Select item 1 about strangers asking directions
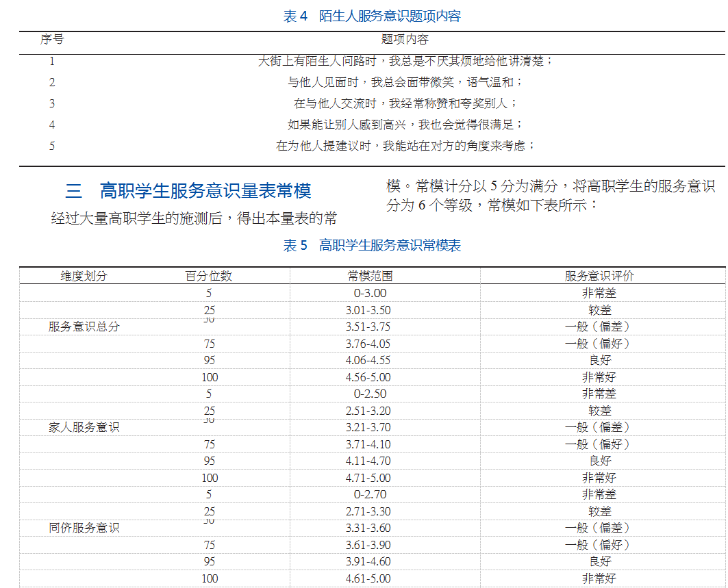 tap(405, 61)
